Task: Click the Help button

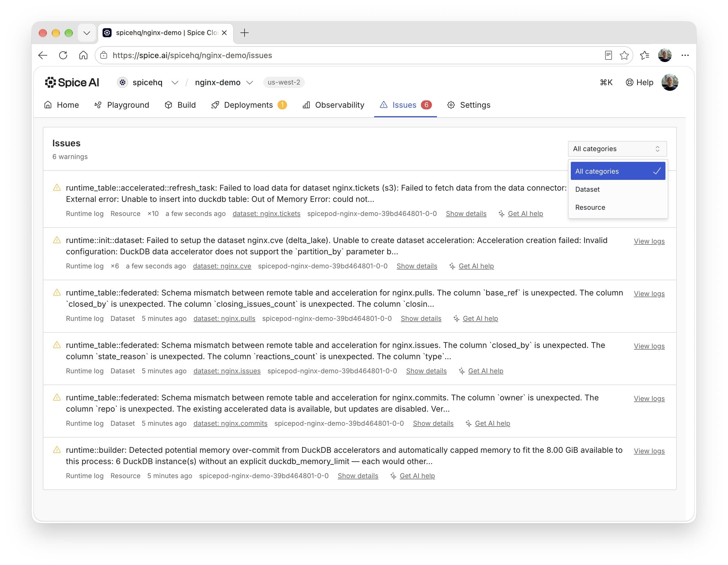Action: tap(639, 82)
